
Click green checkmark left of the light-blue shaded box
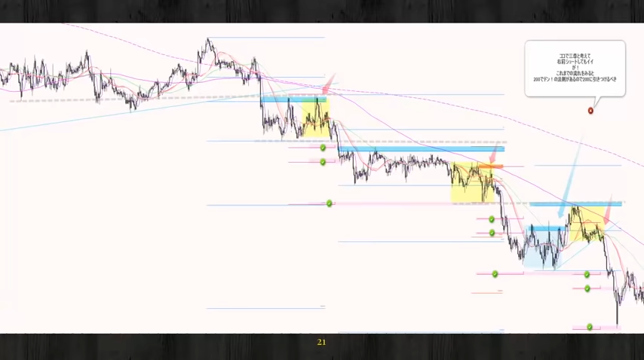(495, 273)
